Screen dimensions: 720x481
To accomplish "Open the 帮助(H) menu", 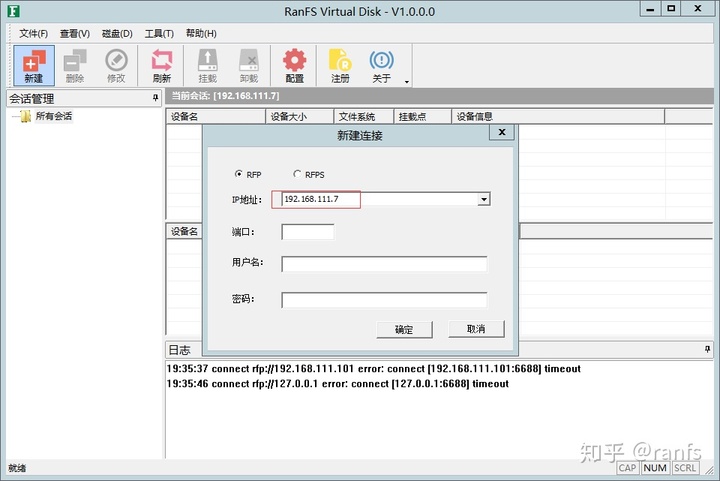I will (x=201, y=34).
